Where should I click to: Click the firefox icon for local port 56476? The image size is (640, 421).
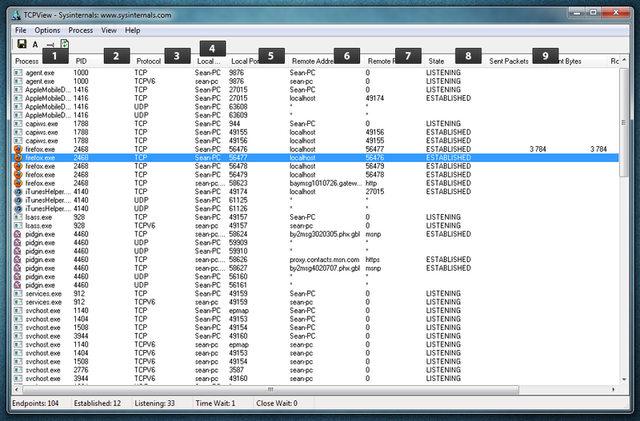18,149
